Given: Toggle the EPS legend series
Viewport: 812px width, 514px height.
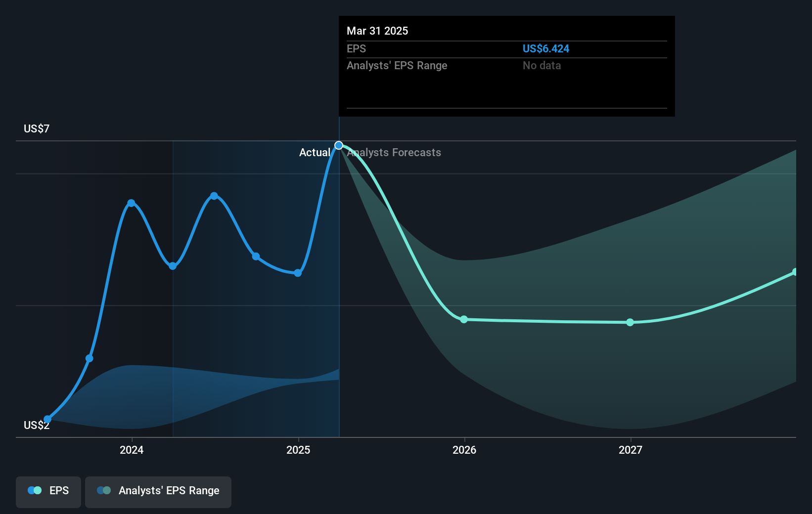Looking at the screenshot, I should (48, 492).
